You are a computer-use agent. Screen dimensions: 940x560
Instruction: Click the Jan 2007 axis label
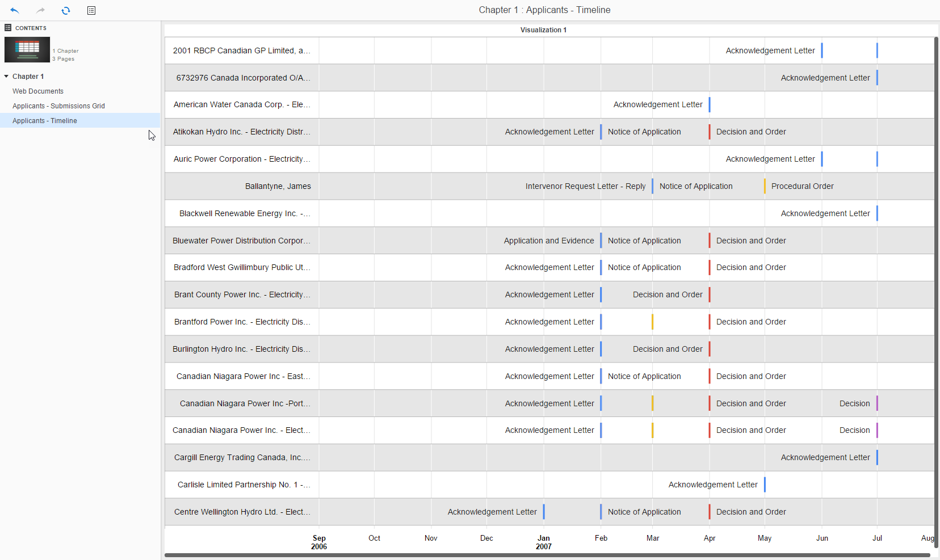tap(544, 542)
